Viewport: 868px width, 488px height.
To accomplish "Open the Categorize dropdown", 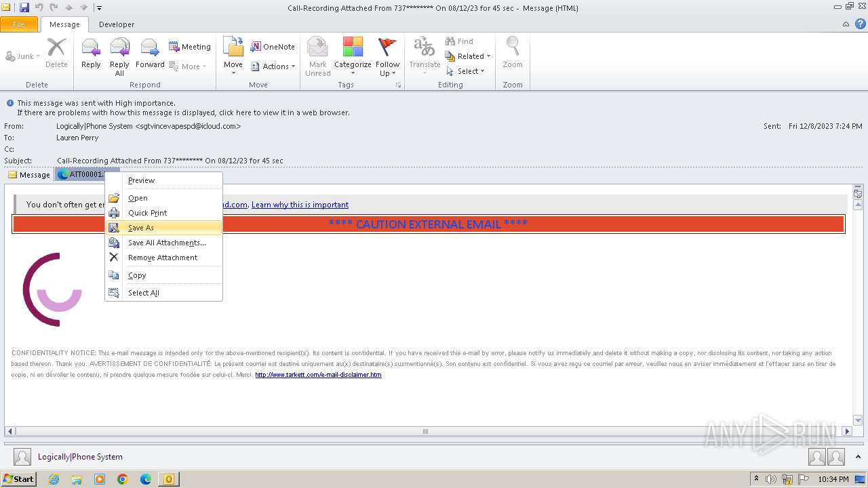I will [353, 57].
